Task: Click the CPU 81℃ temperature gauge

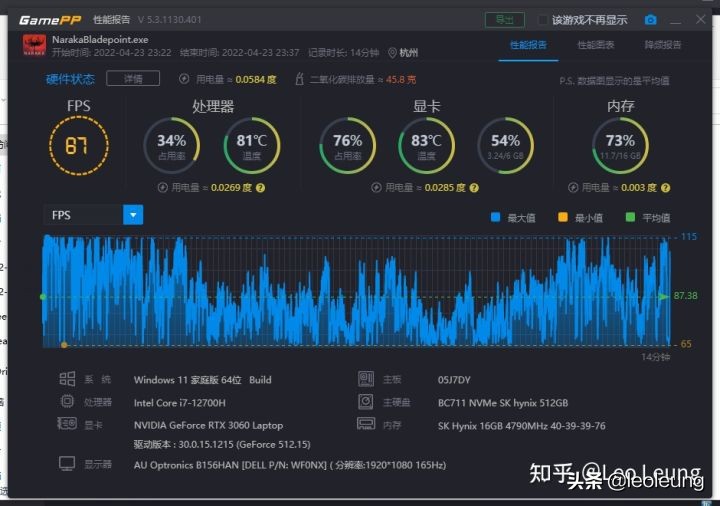Action: (x=252, y=146)
